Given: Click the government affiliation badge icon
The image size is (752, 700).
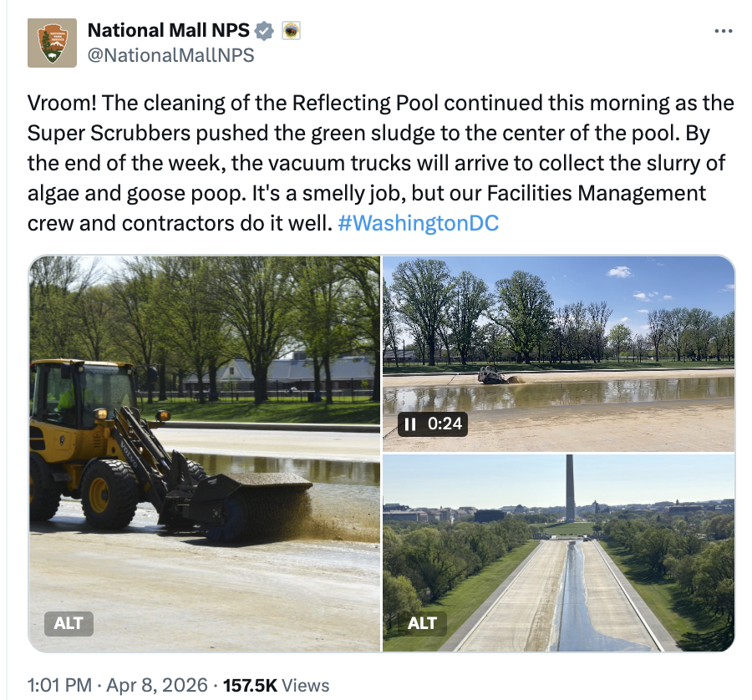Looking at the screenshot, I should [x=291, y=31].
